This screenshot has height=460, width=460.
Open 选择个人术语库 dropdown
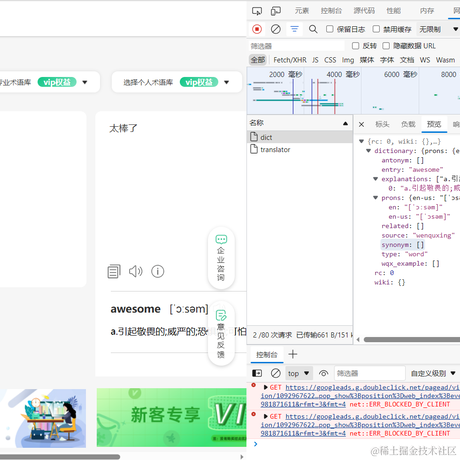click(177, 82)
